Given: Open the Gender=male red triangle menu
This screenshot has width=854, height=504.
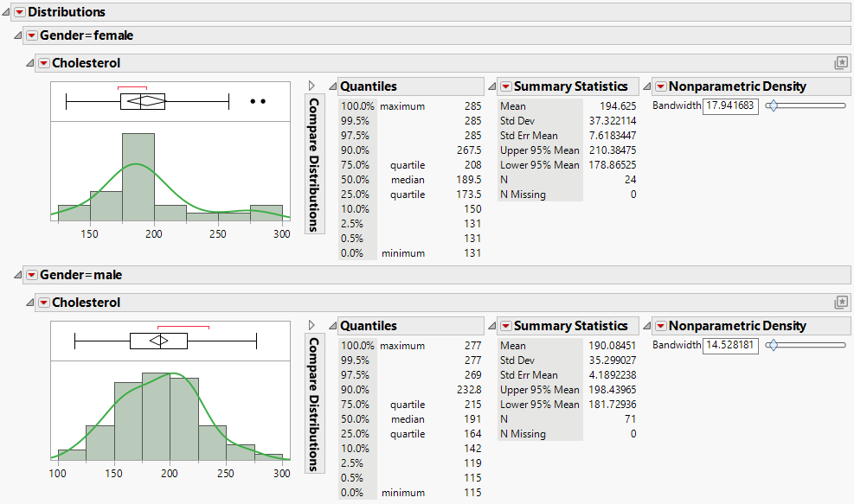Looking at the screenshot, I should point(32,275).
